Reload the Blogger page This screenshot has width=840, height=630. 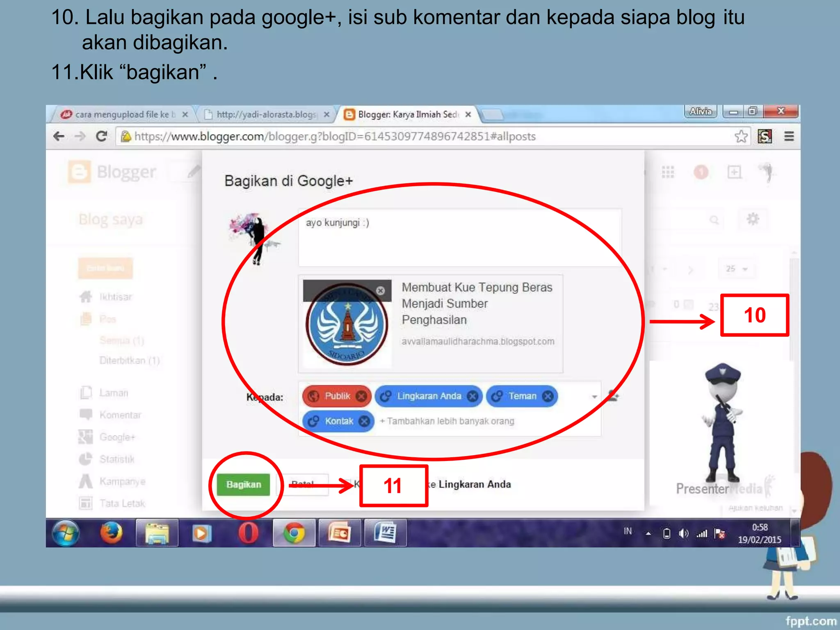pos(101,136)
